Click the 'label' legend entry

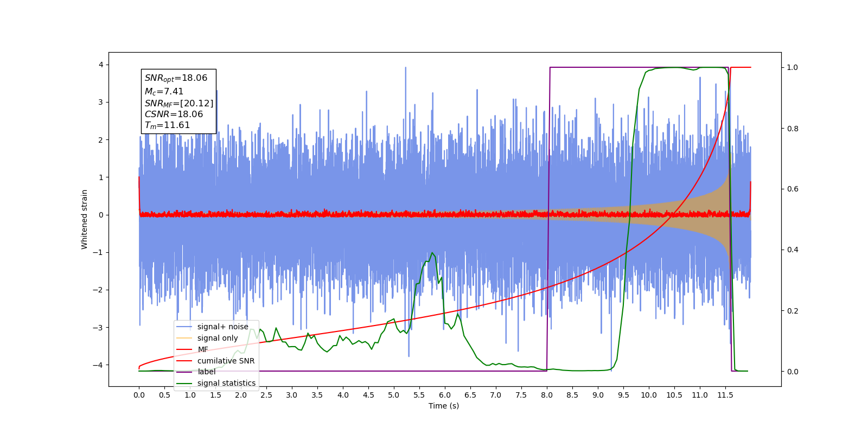click(196, 372)
